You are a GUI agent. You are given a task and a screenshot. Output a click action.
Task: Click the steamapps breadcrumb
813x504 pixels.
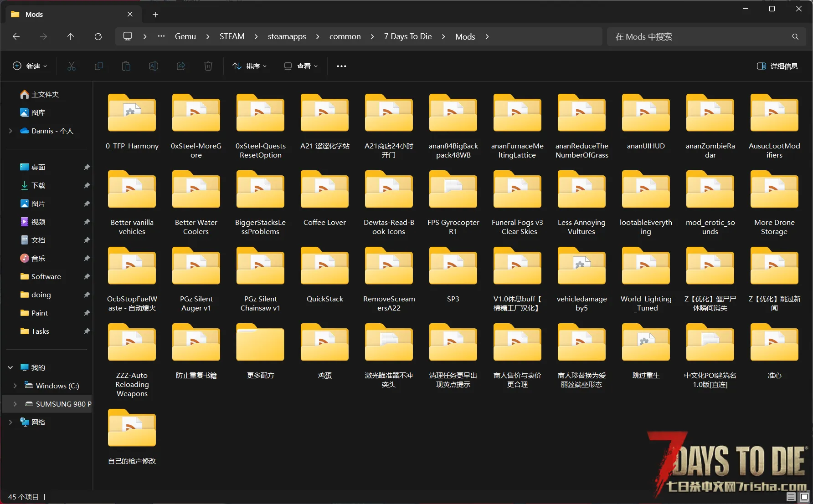point(287,36)
